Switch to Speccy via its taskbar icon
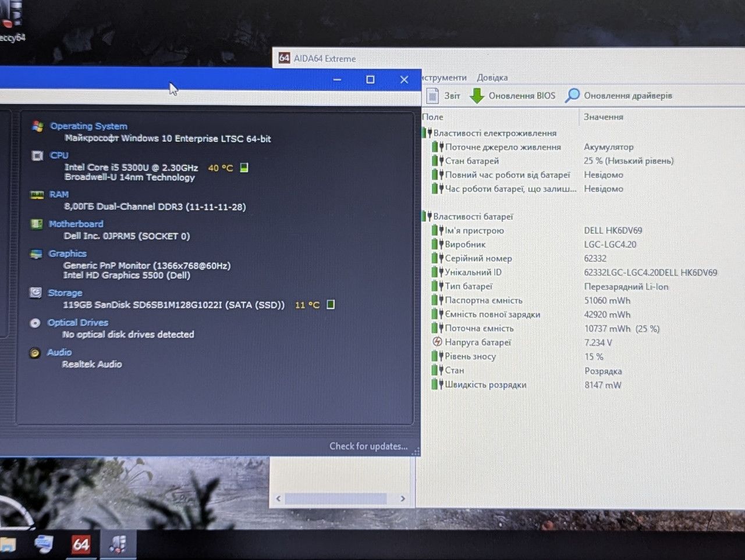The height and width of the screenshot is (560, 745). coord(118,545)
